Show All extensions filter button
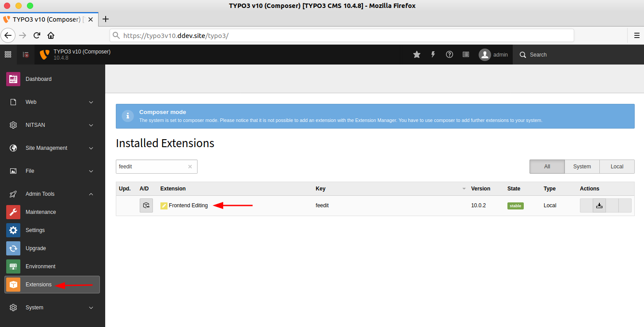Screen dimensions: 644x327 point(547,167)
